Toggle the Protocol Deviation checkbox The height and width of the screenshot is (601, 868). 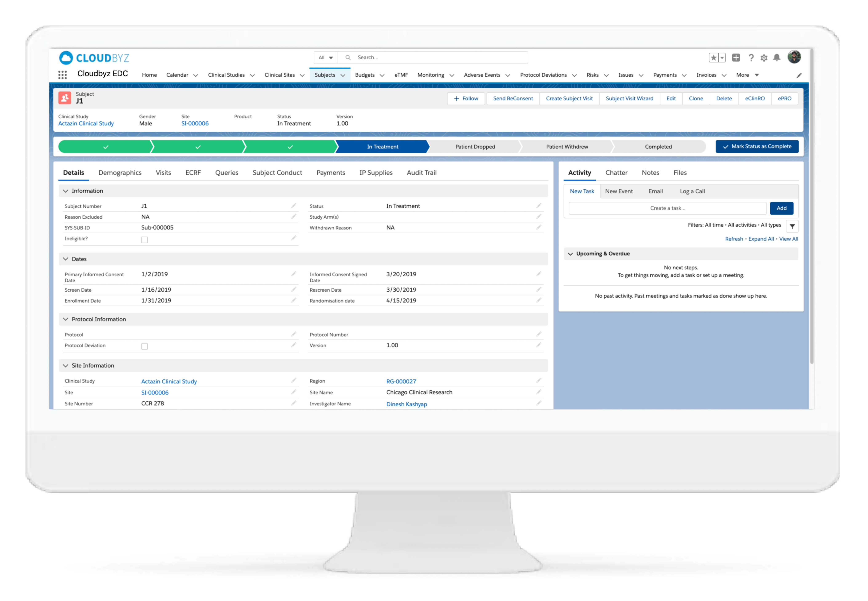145,346
